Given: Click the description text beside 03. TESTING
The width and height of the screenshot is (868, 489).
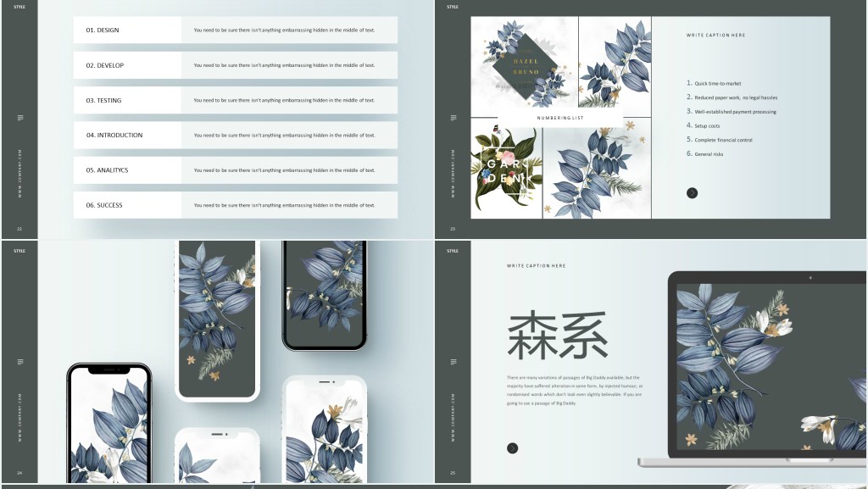Looking at the screenshot, I should (x=285, y=100).
